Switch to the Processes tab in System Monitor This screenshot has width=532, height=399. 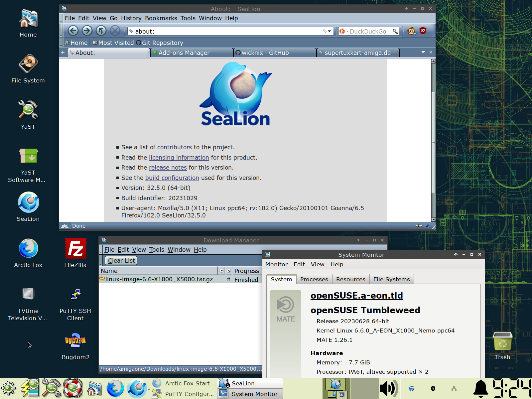314,279
